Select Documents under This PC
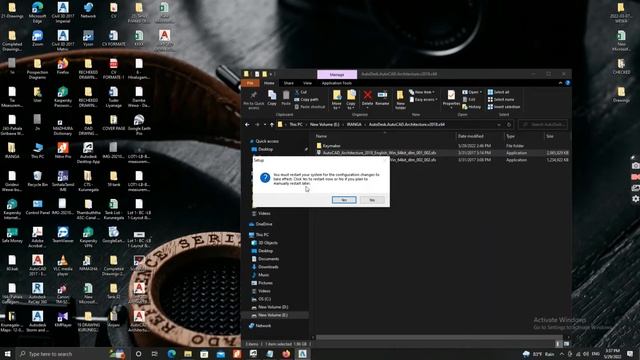This screenshot has height=360, width=640. click(x=269, y=259)
